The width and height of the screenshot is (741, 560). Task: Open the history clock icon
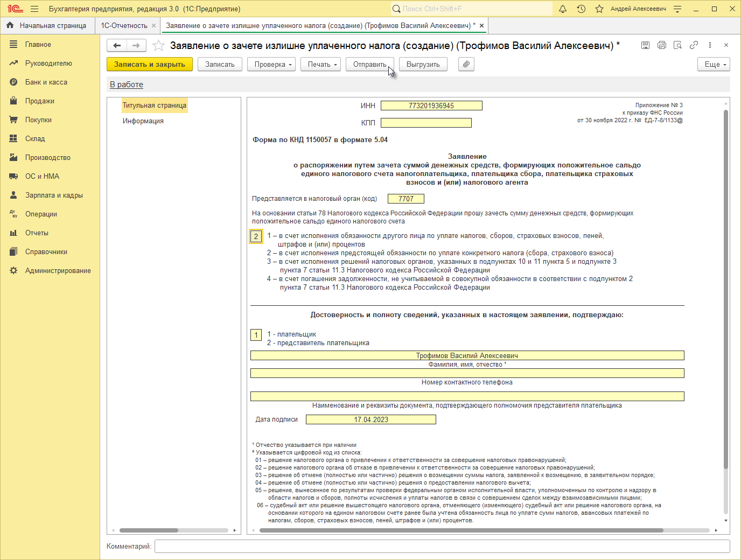[581, 9]
